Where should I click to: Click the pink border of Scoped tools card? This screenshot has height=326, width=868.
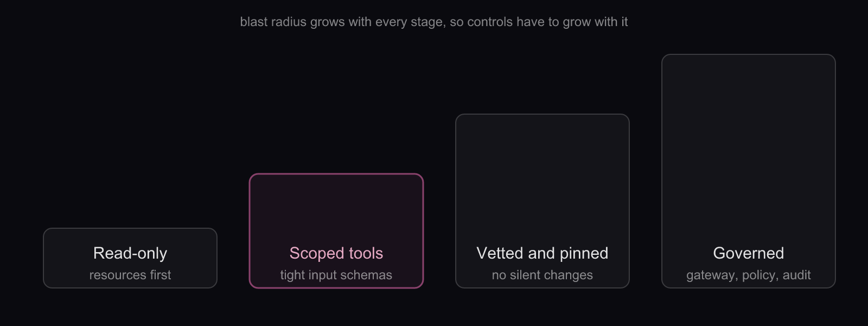click(336, 174)
